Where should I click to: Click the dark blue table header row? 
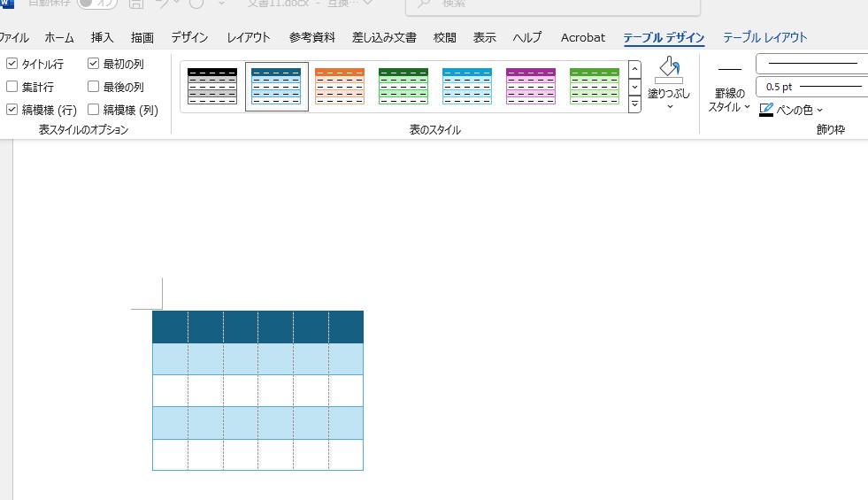pyautogui.click(x=257, y=327)
